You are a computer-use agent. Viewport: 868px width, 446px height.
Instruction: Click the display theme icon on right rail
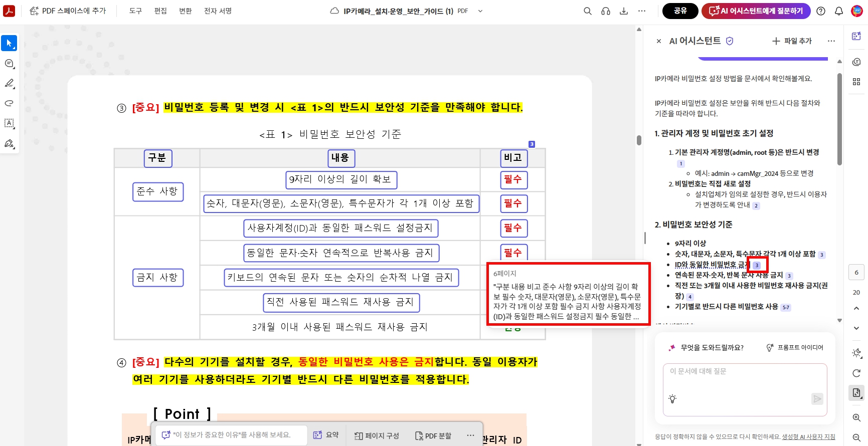tap(856, 352)
